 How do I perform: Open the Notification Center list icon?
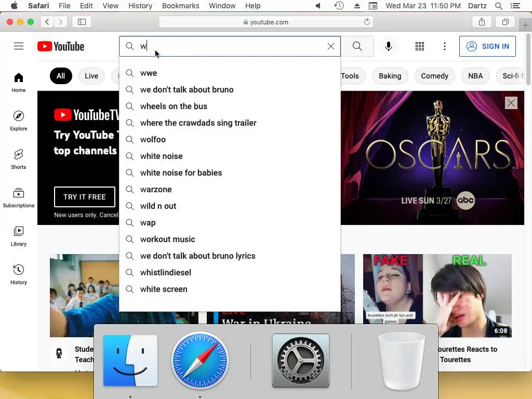(515, 6)
